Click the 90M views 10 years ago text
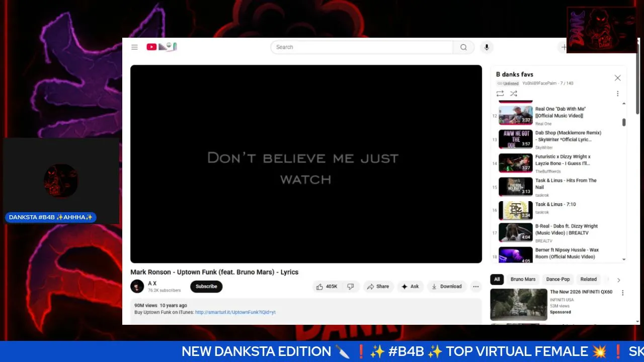Viewport: 644px width, 362px height. [160, 305]
